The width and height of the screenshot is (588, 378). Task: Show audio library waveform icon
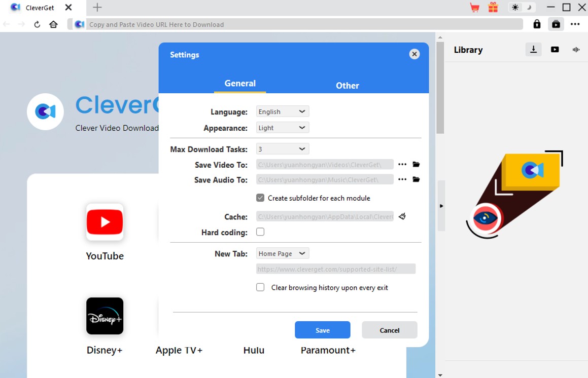click(x=576, y=50)
